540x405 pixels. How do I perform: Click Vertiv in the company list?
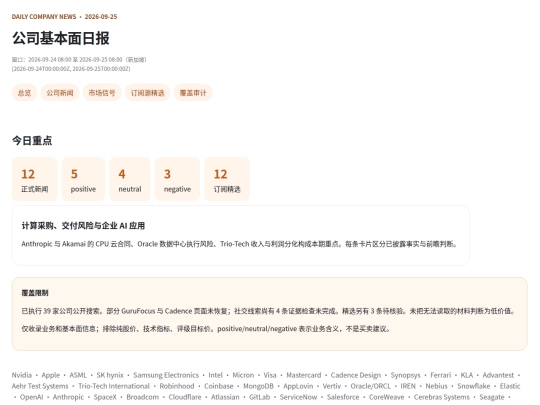332,386
